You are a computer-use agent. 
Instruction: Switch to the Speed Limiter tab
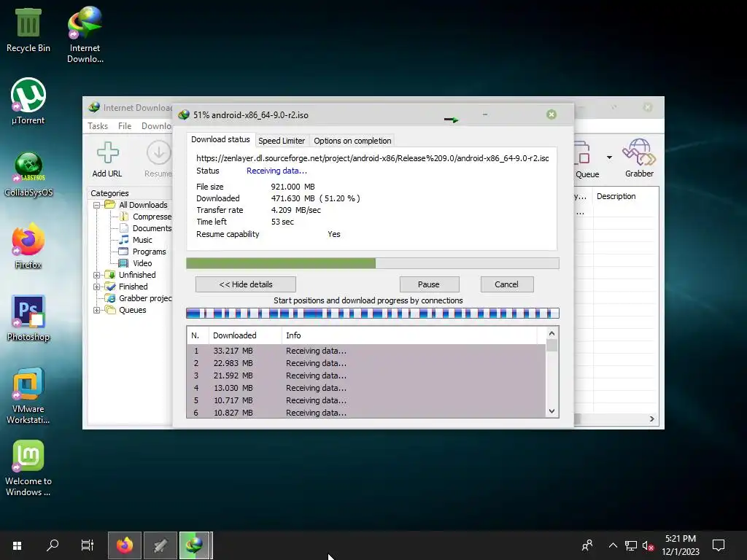click(x=282, y=141)
